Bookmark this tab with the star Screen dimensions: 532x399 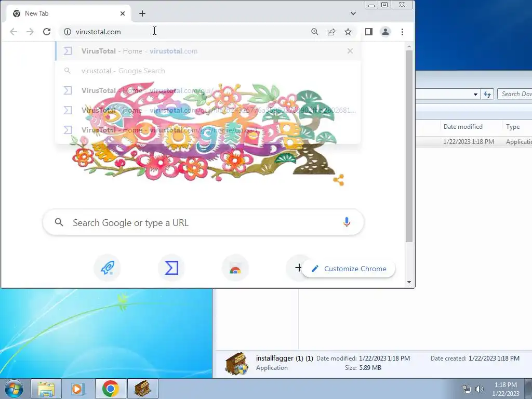pos(348,32)
